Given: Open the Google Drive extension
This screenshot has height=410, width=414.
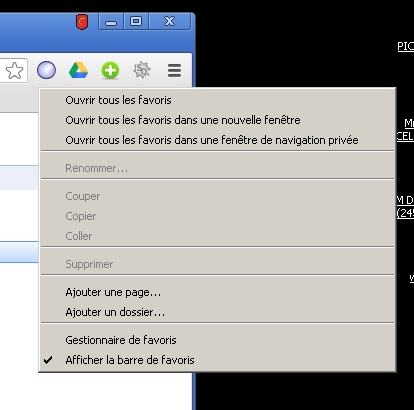Looking at the screenshot, I should [78, 70].
